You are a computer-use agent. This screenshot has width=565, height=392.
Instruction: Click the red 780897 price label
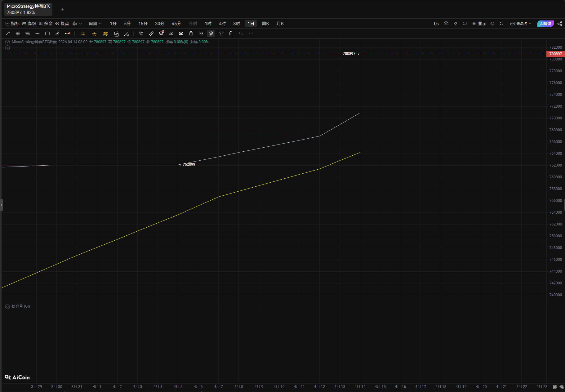555,54
